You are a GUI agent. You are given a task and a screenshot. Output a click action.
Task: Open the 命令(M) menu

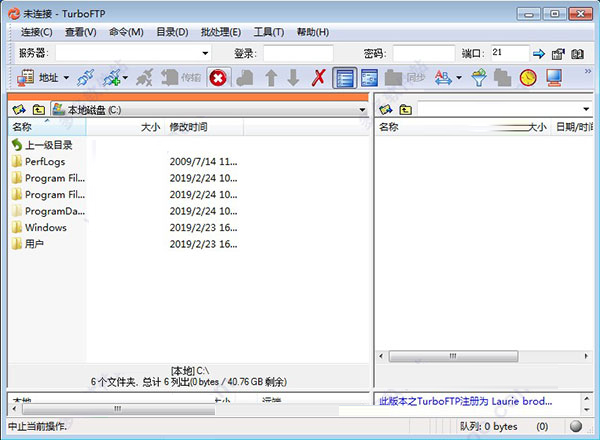tap(126, 32)
